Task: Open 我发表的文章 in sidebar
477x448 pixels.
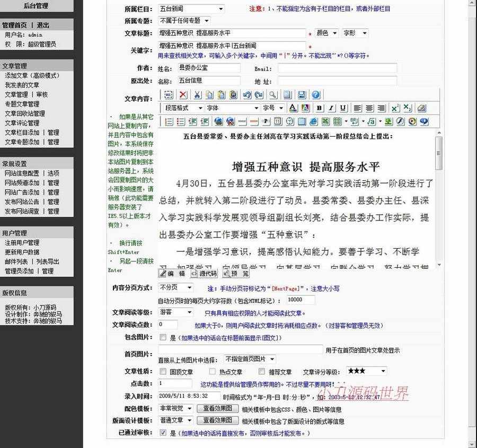Action: point(22,85)
